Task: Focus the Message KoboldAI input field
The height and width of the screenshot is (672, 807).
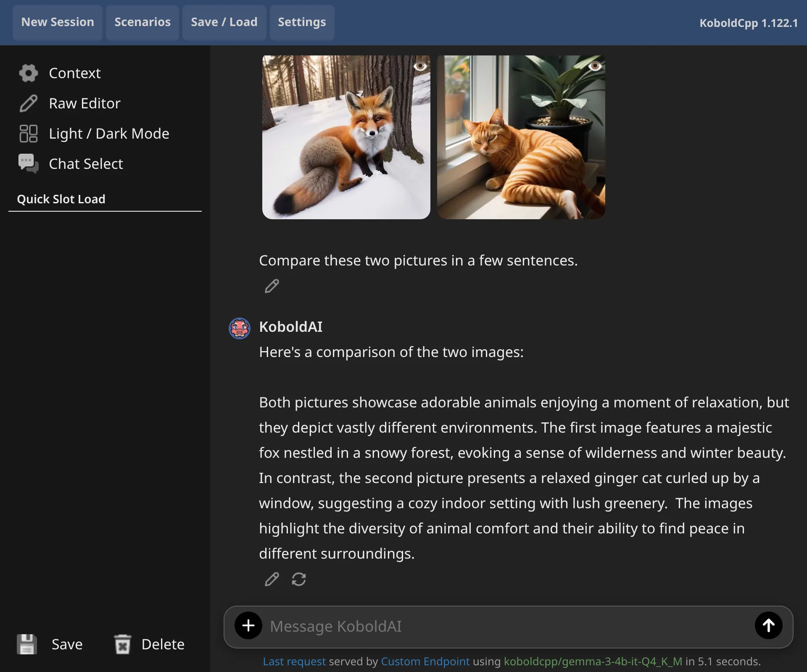Action: coord(508,626)
